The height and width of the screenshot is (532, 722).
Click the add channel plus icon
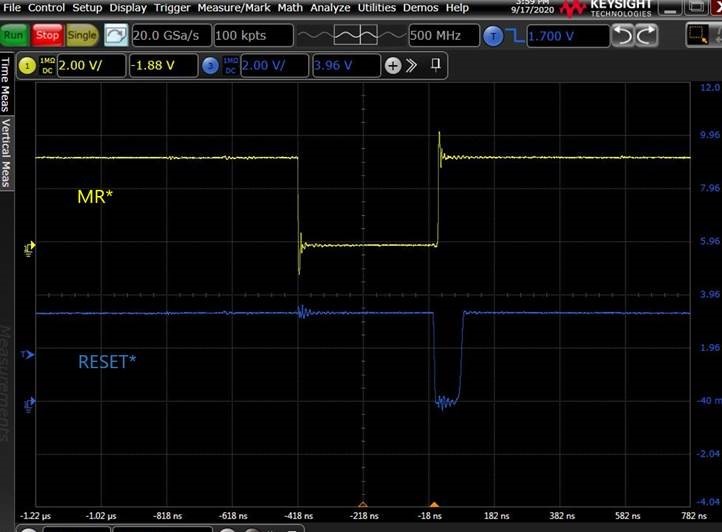coord(393,66)
